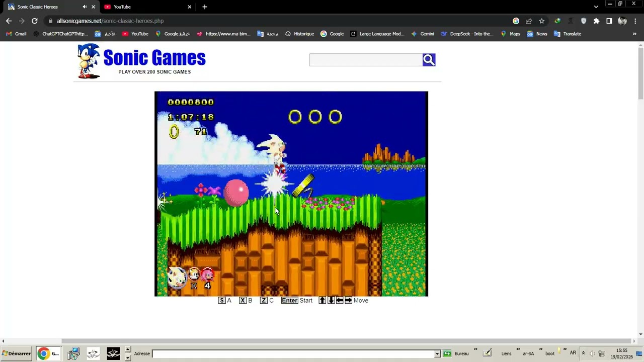Click the search magnifier button on Sonic Games

pyautogui.click(x=429, y=60)
